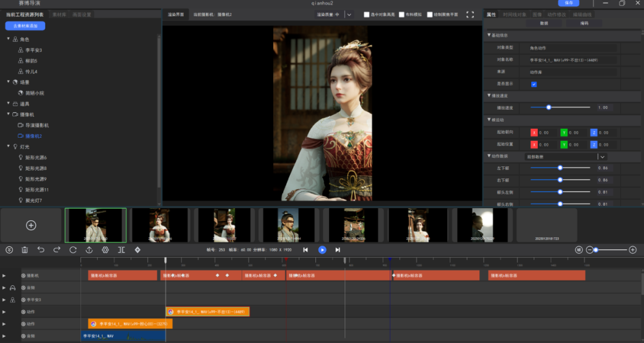This screenshot has height=343, width=644.
Task: Open the 动作修改 tab
Action: tap(556, 14)
